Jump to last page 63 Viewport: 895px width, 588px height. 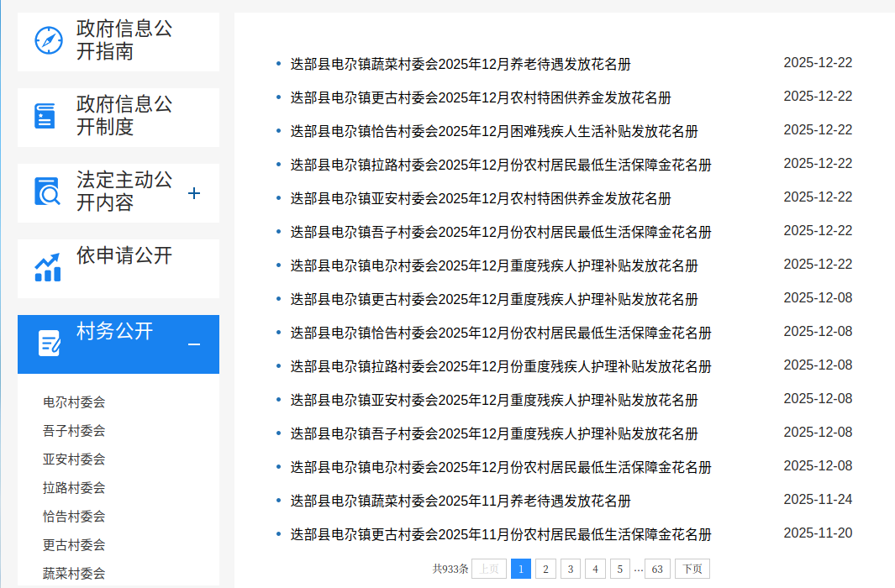click(657, 569)
